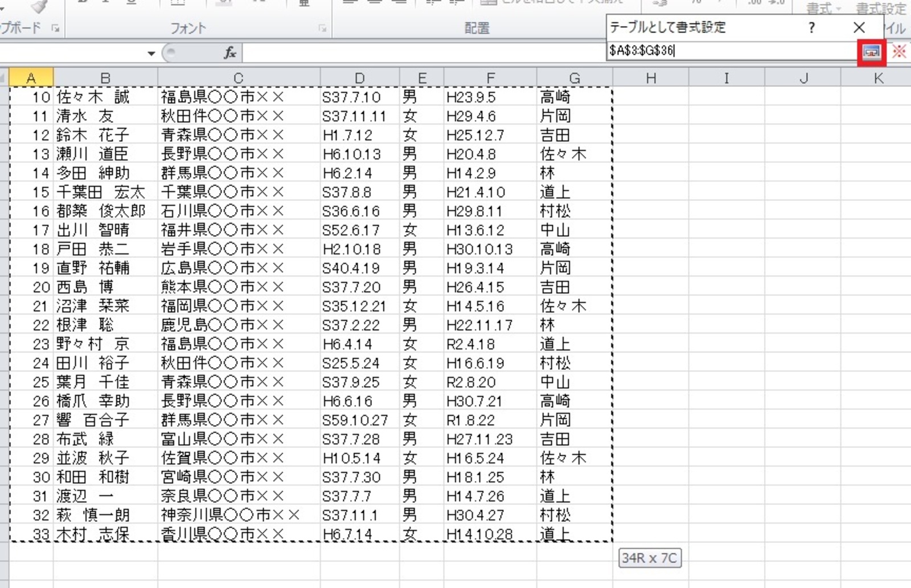
Task: Select the cell with name 清水 友
Action: pos(105,116)
